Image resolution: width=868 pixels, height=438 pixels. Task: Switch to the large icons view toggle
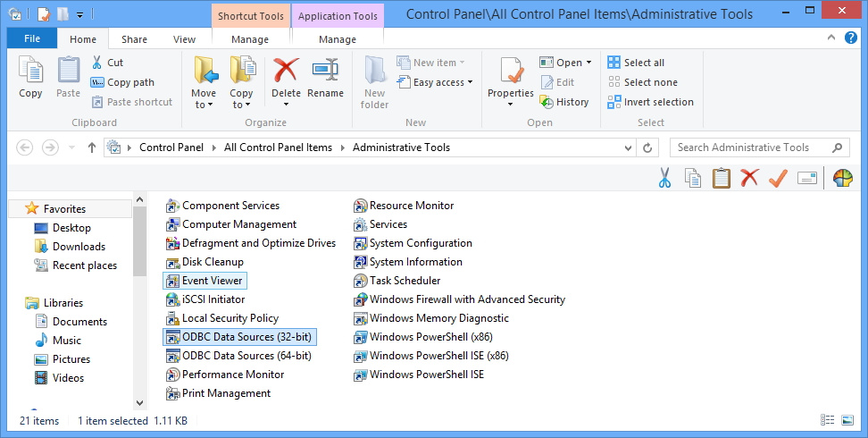(x=847, y=420)
